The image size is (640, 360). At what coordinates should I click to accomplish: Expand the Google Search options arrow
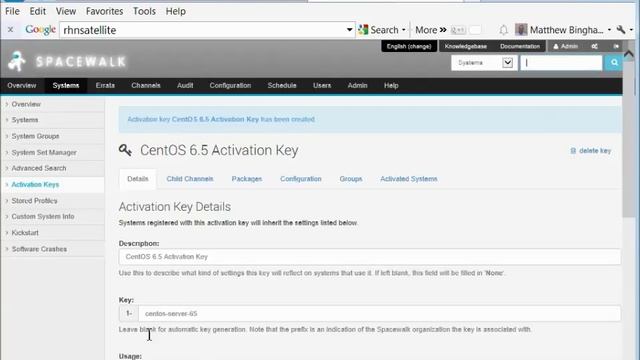404,30
